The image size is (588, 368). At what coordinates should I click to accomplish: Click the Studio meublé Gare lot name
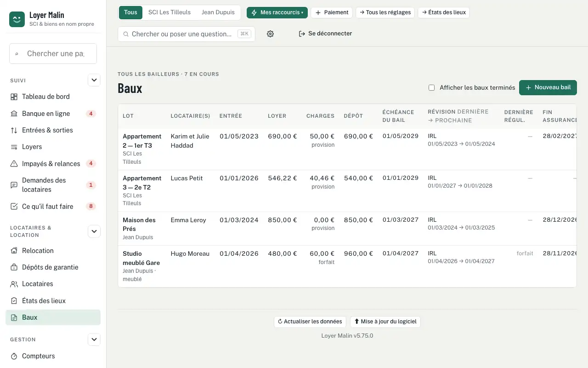tap(141, 258)
